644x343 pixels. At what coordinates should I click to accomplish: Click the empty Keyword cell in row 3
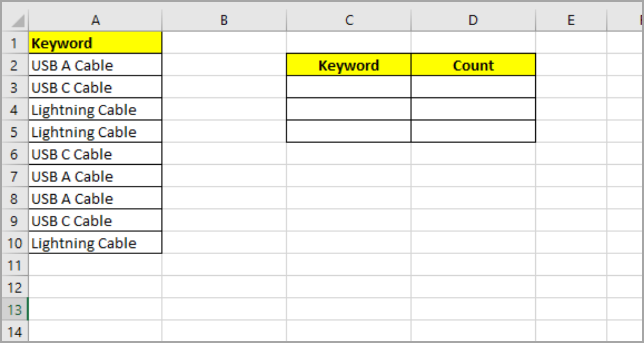click(x=349, y=87)
